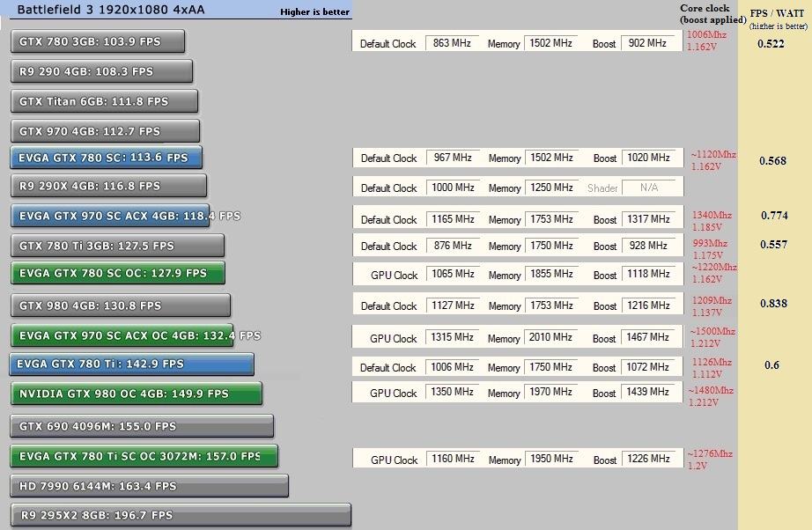Screen dimensions: 812x530
Task: Click the green EVGA GTX 780 SC OC bar
Action: (118, 273)
